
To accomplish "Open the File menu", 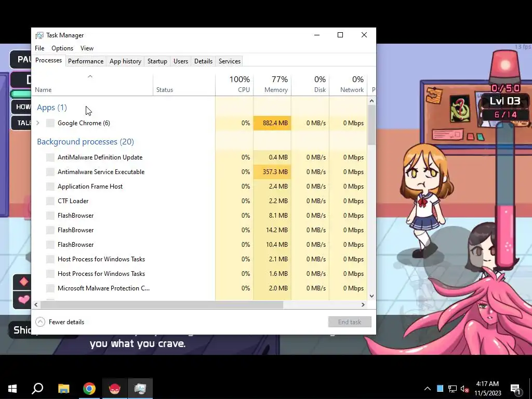I will click(x=39, y=48).
